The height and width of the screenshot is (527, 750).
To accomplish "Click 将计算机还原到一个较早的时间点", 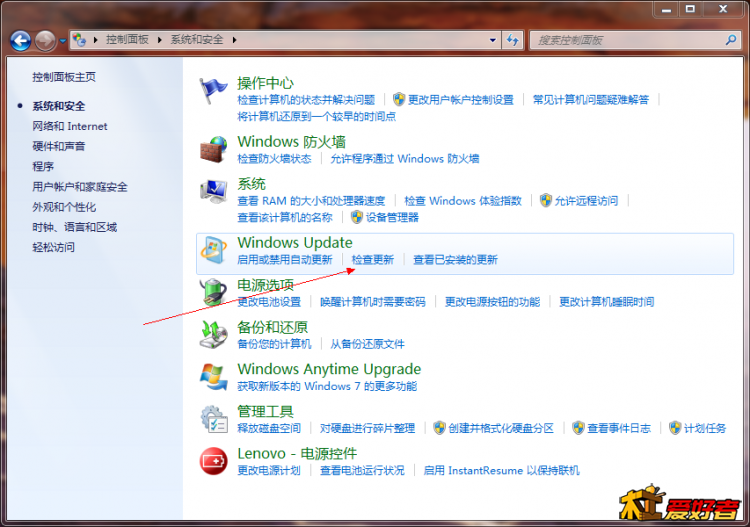I will (317, 116).
